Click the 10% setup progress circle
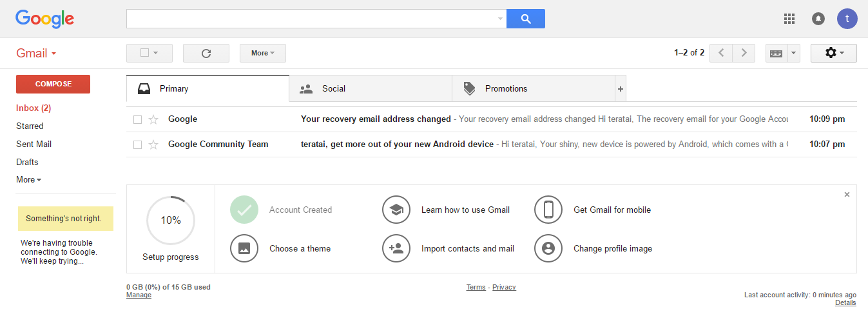 click(x=171, y=221)
